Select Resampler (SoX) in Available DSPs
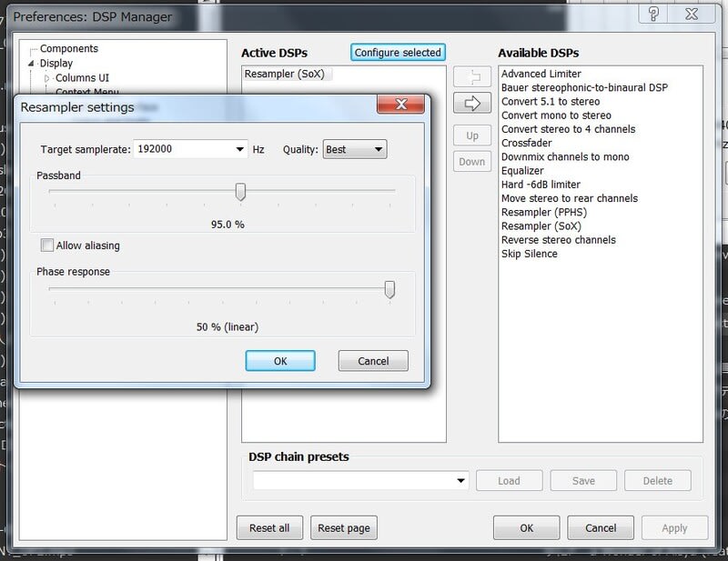Image resolution: width=728 pixels, height=561 pixels. (x=541, y=226)
